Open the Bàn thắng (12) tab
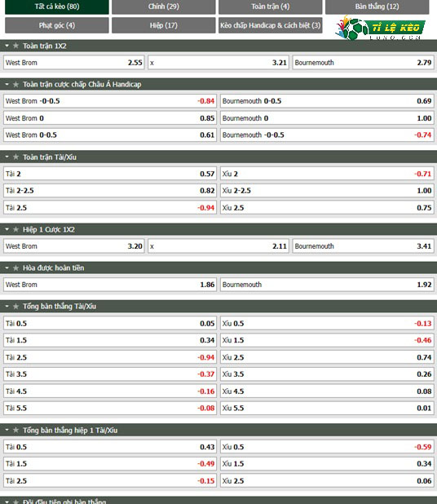The image size is (437, 504). [x=377, y=7]
